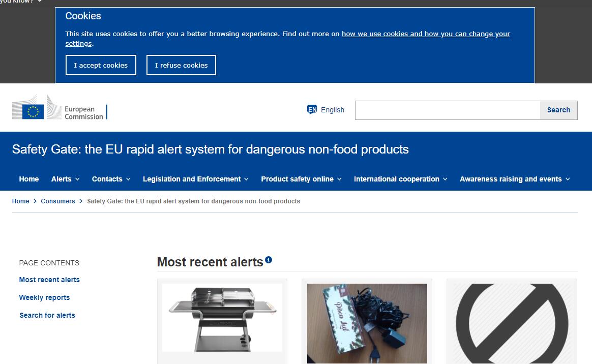
Task: Expand Legislation and Enforcement menu
Action: 195,179
